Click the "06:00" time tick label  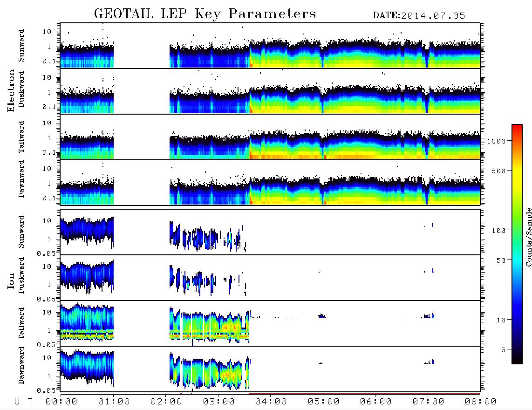tap(376, 402)
